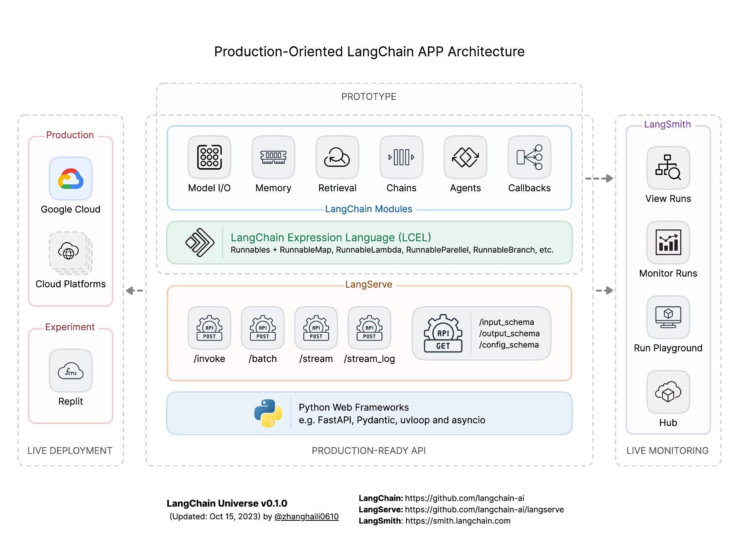Open the @zhanghaili0610 author link

coord(306,516)
